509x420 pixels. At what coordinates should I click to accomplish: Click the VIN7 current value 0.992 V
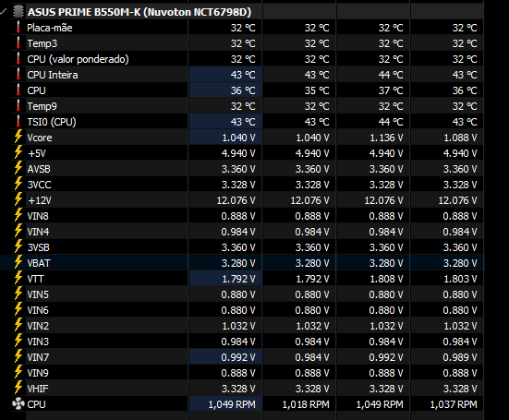click(x=238, y=357)
